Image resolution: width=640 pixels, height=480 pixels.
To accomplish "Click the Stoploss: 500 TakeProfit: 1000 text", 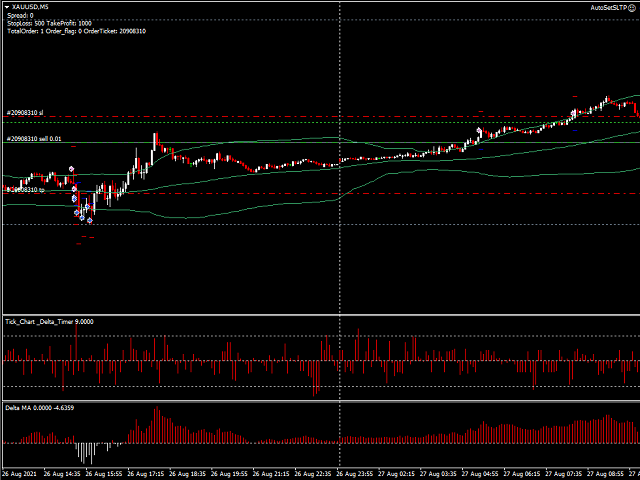I will click(48, 24).
